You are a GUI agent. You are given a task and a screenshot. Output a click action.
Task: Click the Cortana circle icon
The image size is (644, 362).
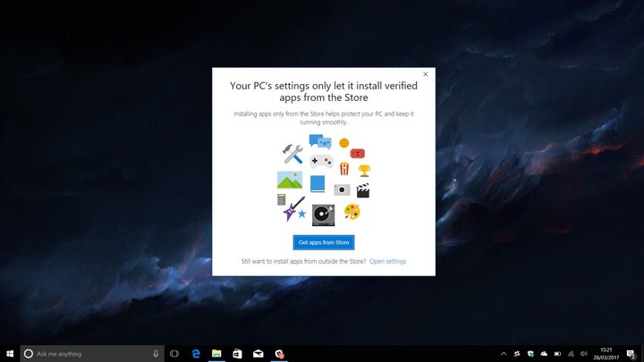click(29, 354)
